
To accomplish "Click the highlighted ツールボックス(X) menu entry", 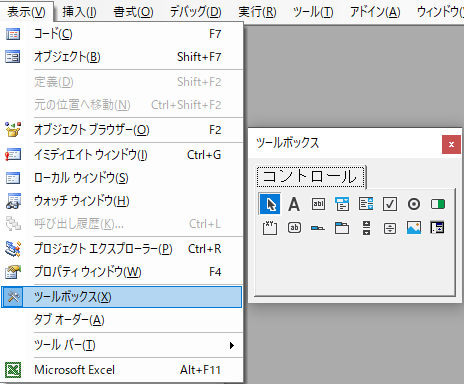I will point(122,297).
